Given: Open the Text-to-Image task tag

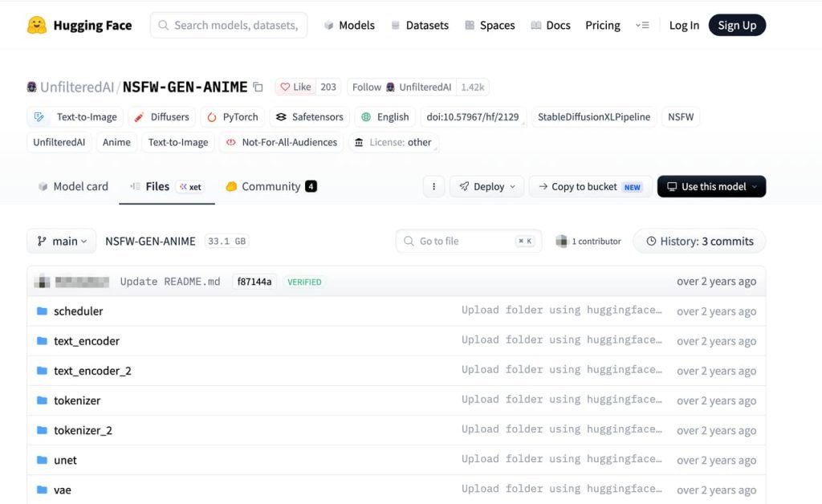Looking at the screenshot, I should point(75,117).
